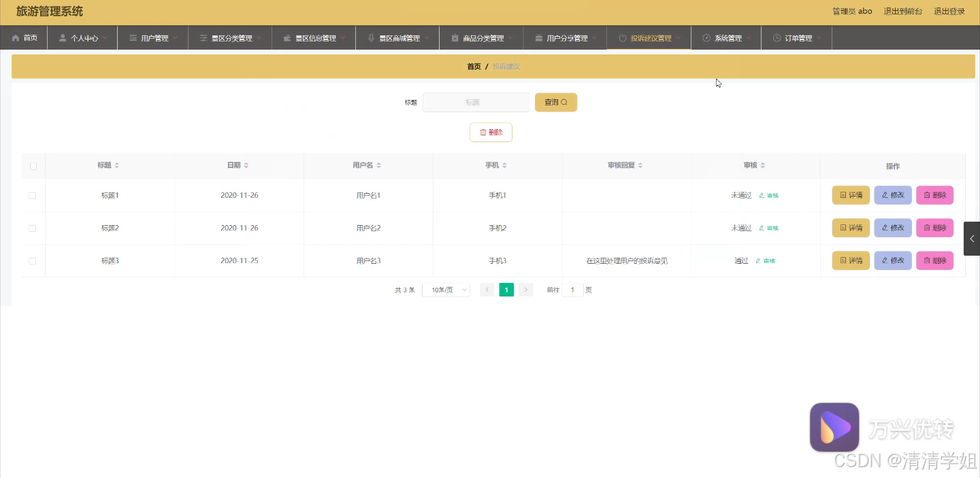The image size is (980, 478).
Task: Check the row checkbox for 标题2
Action: tap(32, 228)
